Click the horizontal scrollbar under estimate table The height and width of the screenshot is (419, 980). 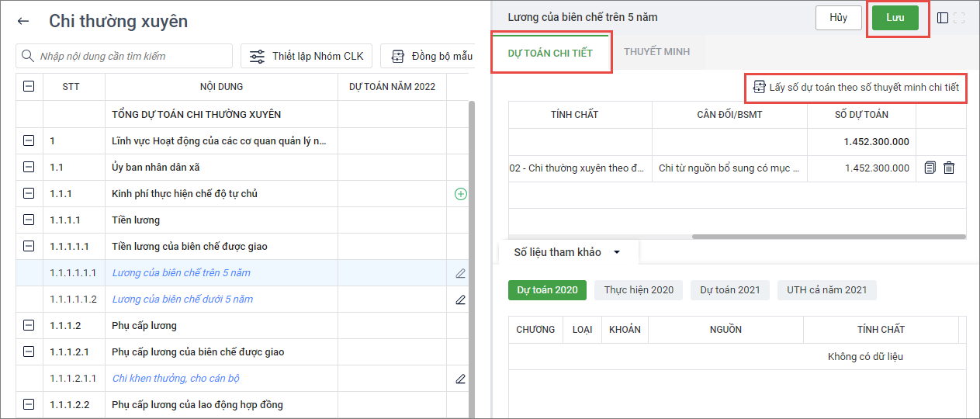(828, 237)
